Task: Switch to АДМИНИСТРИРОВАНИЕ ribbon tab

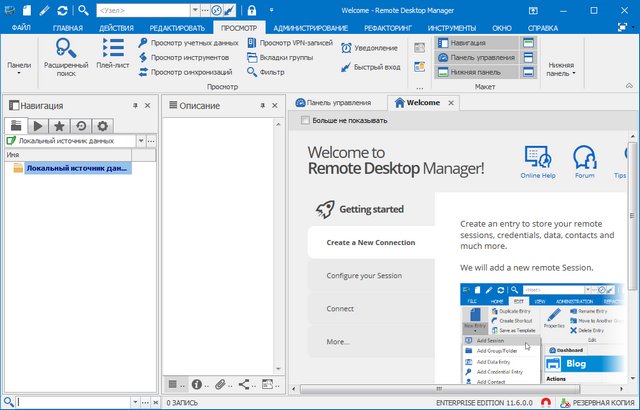Action: click(311, 28)
